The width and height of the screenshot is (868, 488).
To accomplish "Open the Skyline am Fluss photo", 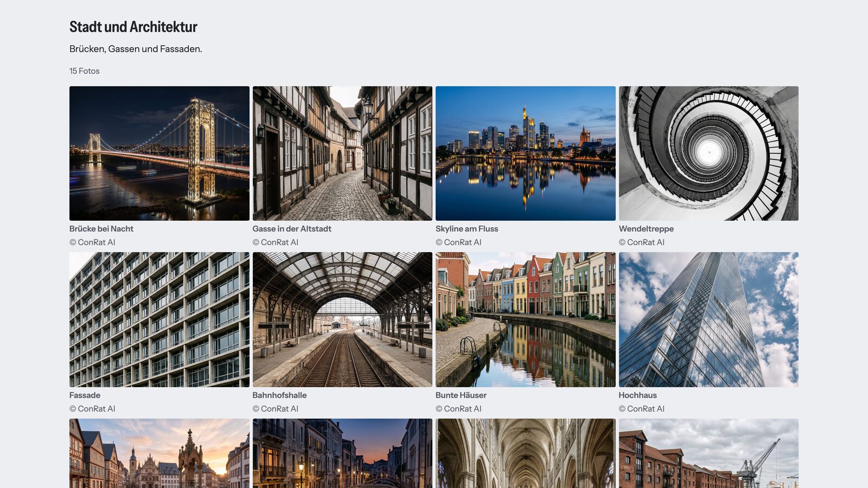I will [526, 153].
